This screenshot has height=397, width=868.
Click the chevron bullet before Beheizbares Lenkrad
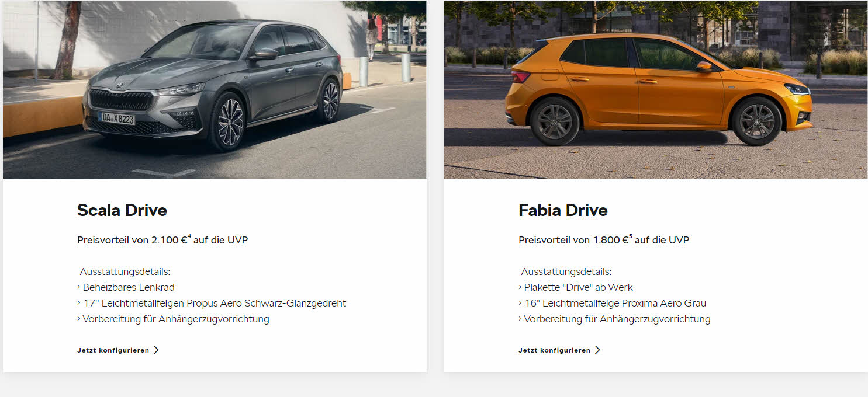(x=79, y=287)
